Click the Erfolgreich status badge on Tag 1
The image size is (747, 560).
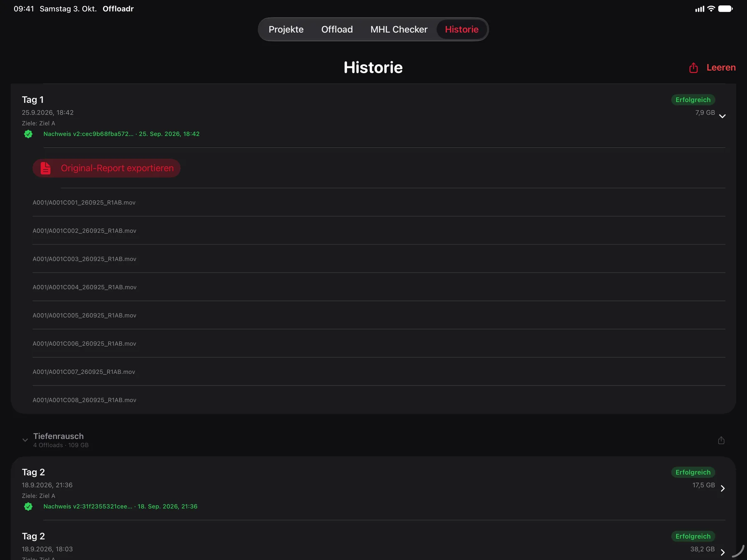(693, 100)
